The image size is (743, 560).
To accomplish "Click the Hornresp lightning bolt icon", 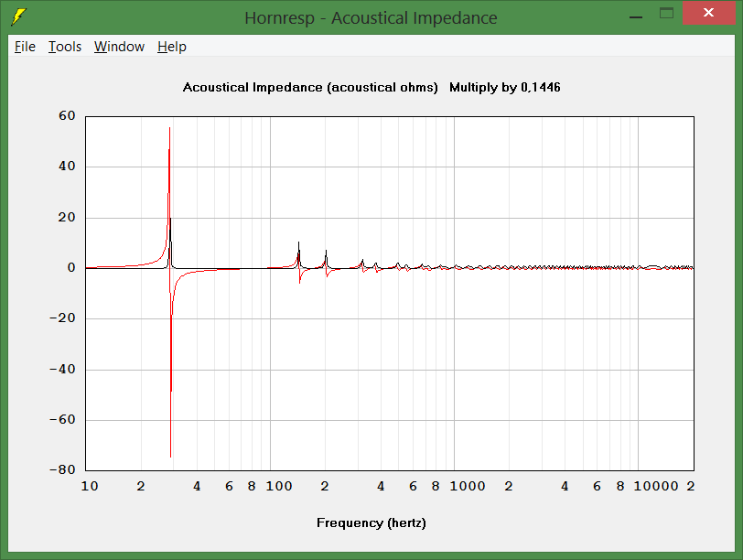I will click(x=19, y=17).
